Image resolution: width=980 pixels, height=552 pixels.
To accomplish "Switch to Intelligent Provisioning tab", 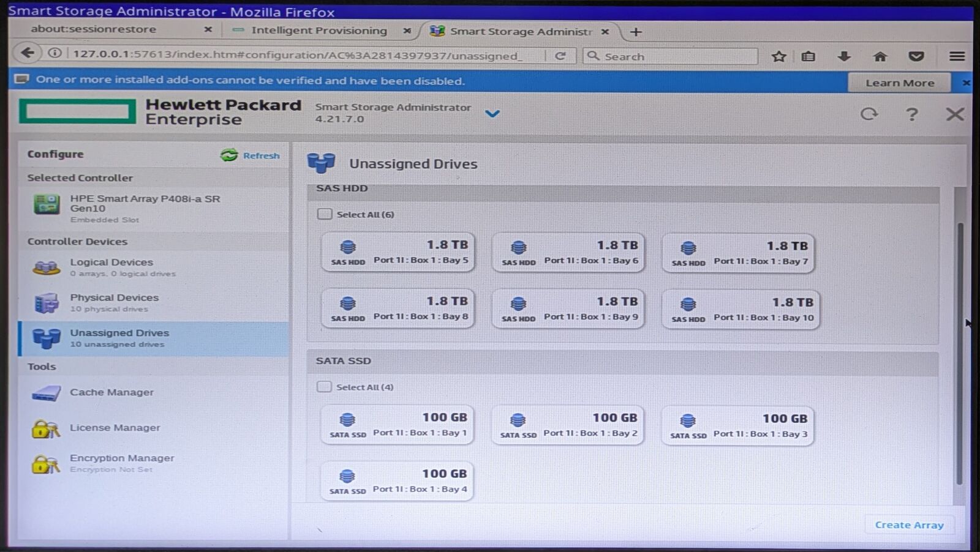I will click(x=319, y=31).
